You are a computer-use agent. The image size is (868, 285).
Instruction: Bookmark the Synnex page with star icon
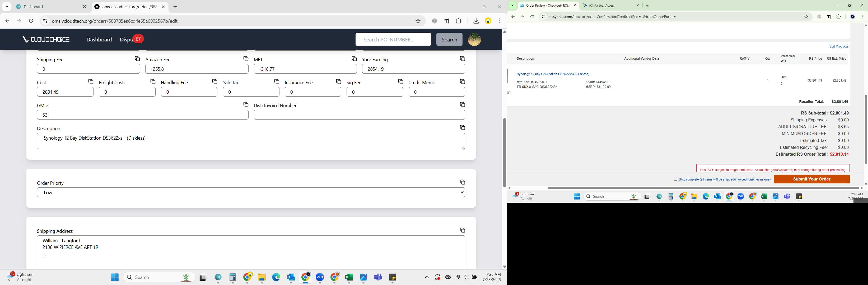(806, 16)
